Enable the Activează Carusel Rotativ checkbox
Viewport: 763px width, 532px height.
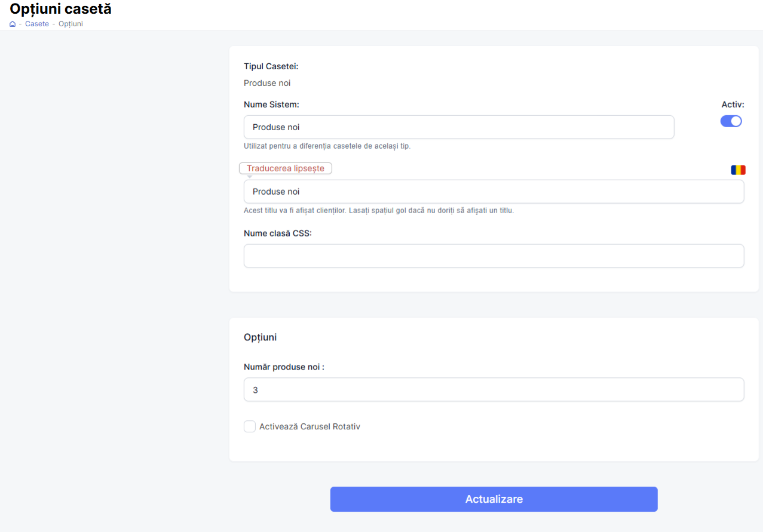pos(250,426)
